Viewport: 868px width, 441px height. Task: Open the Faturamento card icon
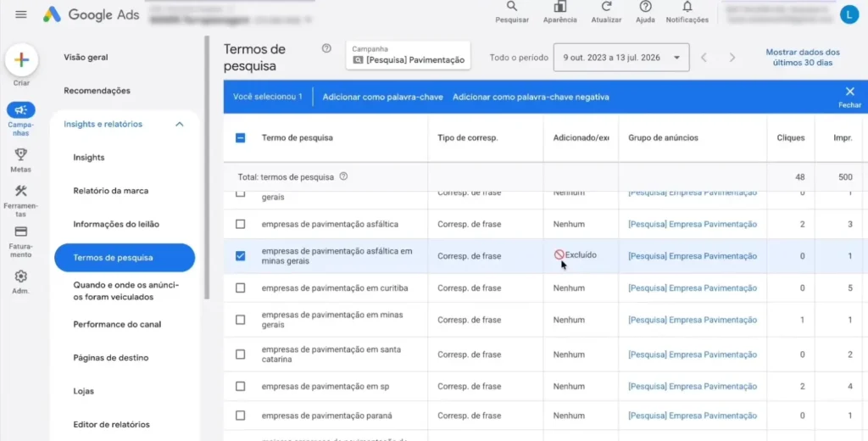tap(21, 232)
